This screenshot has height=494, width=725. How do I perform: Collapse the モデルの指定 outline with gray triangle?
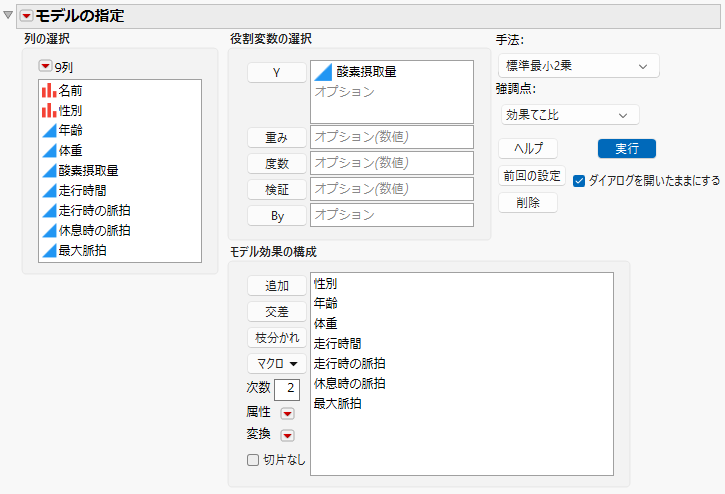tap(8, 15)
